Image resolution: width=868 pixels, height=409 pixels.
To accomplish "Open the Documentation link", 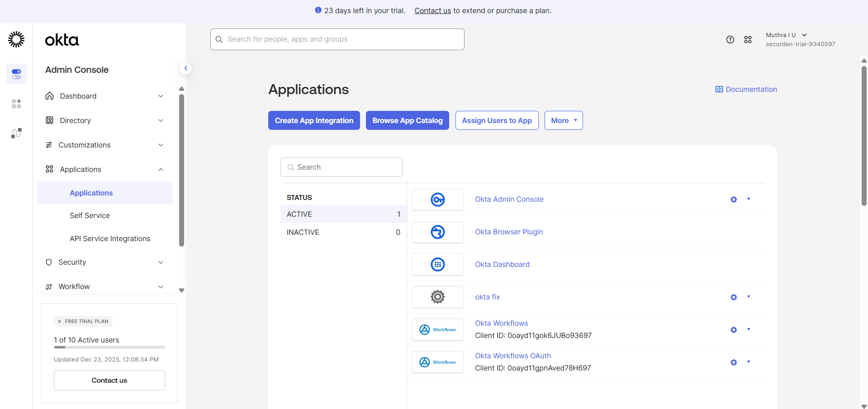I will tap(745, 89).
